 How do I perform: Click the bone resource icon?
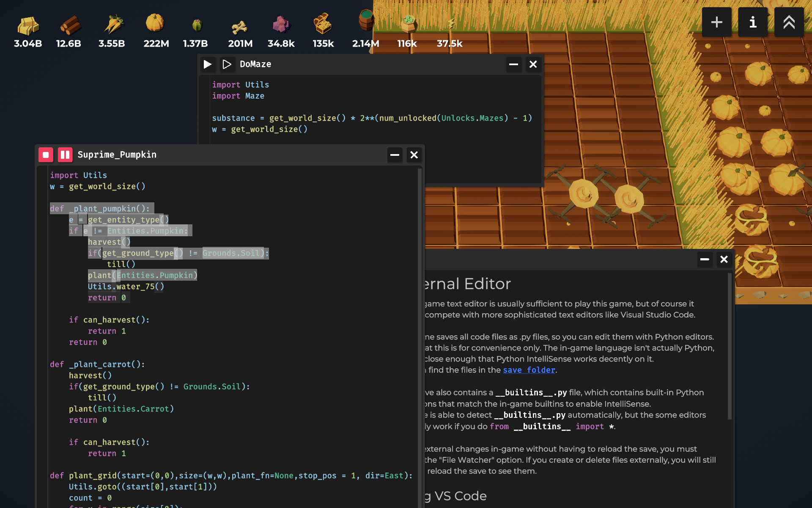[x=239, y=27]
